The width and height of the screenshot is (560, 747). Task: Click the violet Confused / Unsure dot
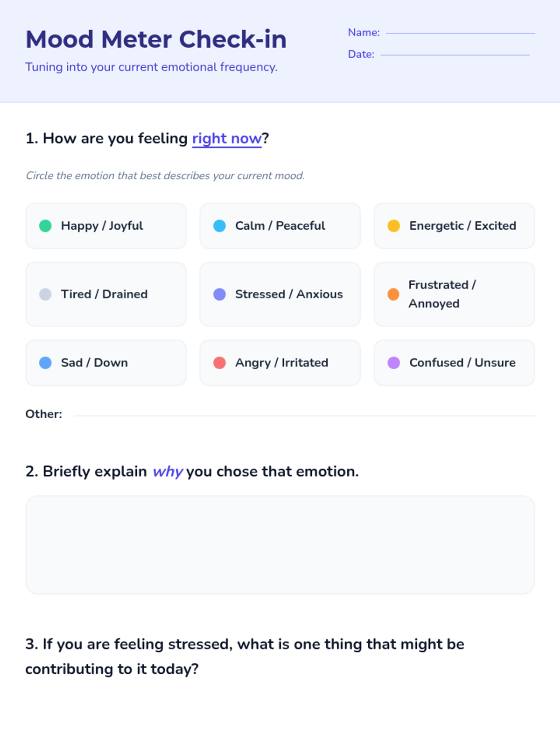(394, 363)
